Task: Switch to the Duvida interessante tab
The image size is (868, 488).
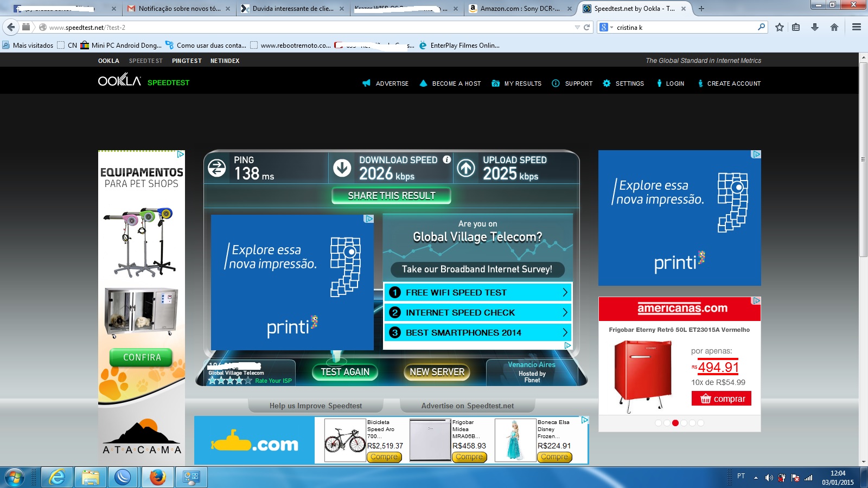Action: [293, 9]
